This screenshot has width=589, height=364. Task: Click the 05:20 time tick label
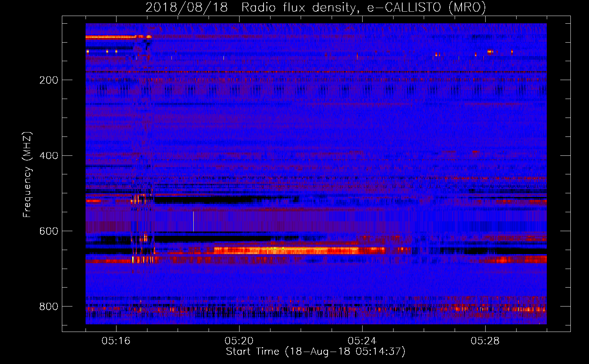[x=239, y=341]
